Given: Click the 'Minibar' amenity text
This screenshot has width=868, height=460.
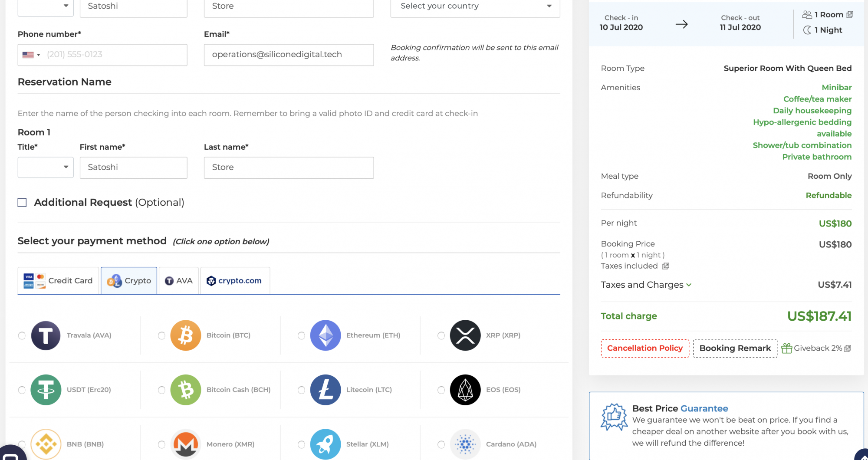Looking at the screenshot, I should [837, 87].
